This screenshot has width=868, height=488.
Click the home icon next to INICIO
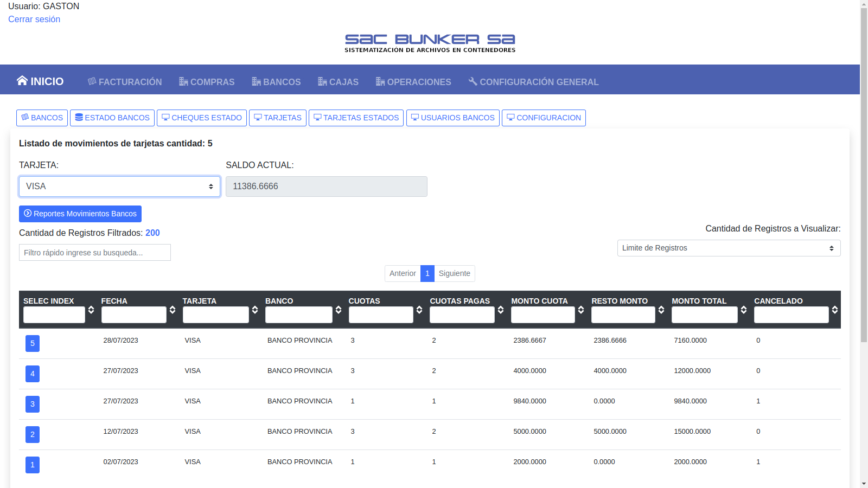(22, 81)
